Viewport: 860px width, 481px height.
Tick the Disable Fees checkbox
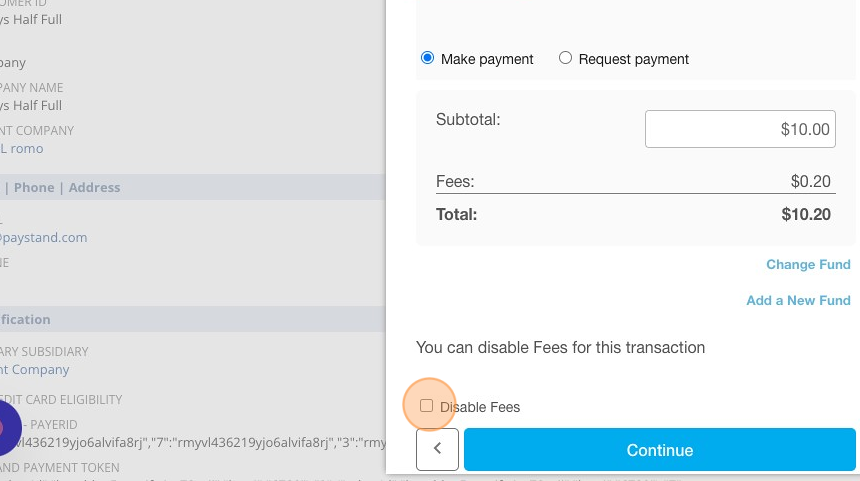click(426, 406)
